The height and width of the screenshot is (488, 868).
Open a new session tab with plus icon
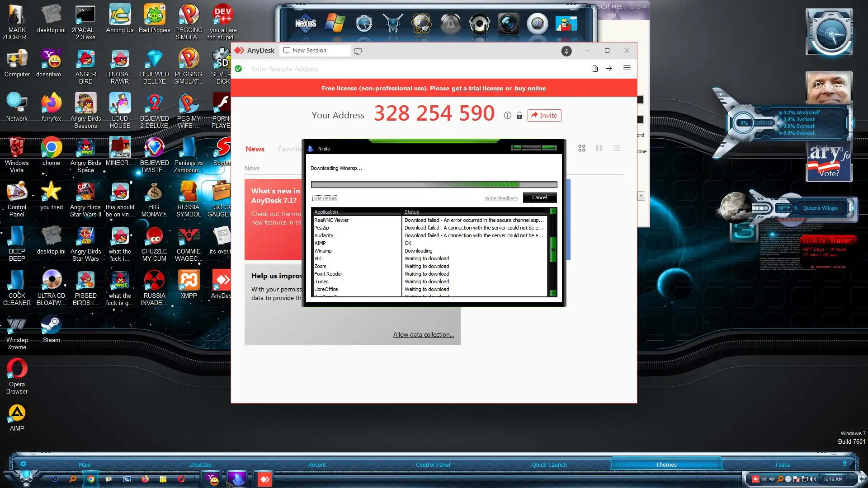tap(358, 51)
